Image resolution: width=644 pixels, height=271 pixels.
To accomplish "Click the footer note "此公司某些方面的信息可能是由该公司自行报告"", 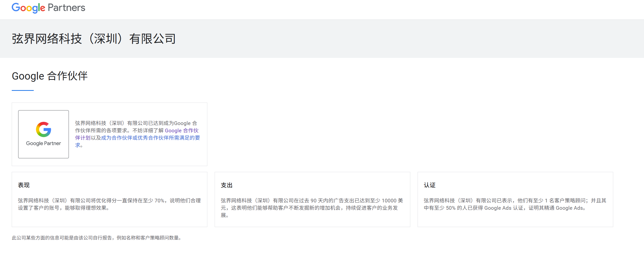I will pos(97,238).
